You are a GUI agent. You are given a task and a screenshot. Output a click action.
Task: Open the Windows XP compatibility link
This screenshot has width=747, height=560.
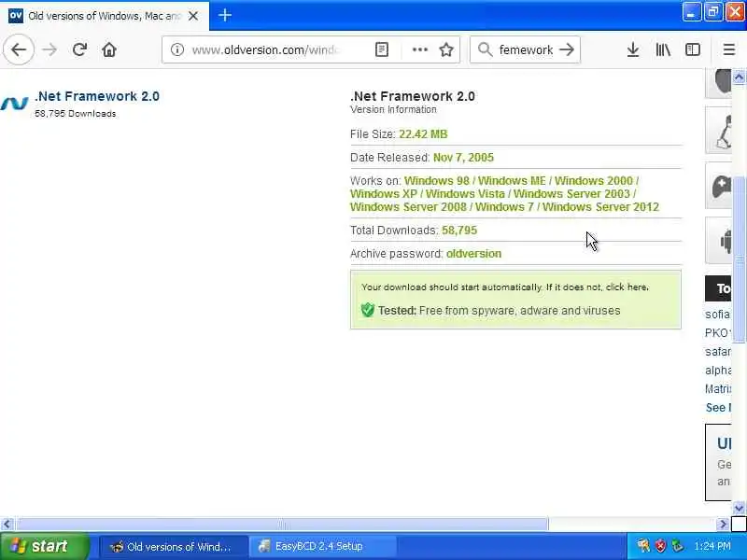click(x=383, y=194)
